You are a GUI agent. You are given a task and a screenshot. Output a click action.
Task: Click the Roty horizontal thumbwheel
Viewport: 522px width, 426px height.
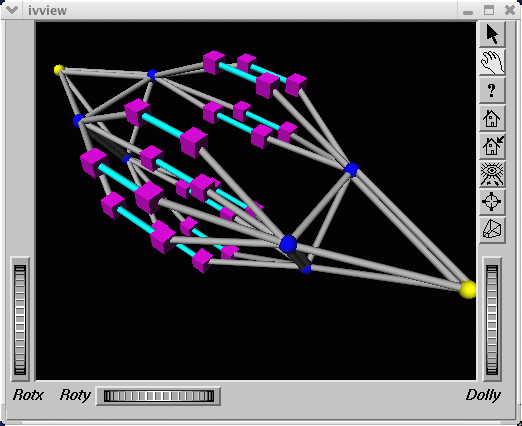click(x=158, y=396)
